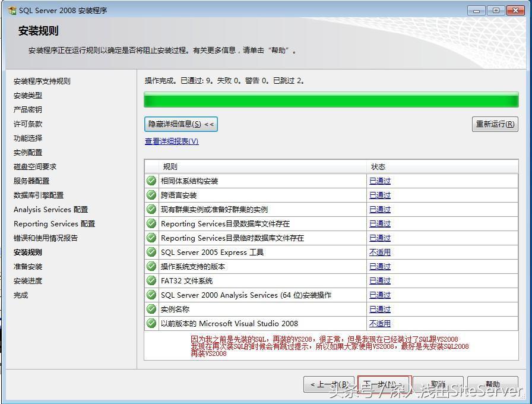
Task: Click green check icon beside 跨语言安装
Action: pos(151,195)
